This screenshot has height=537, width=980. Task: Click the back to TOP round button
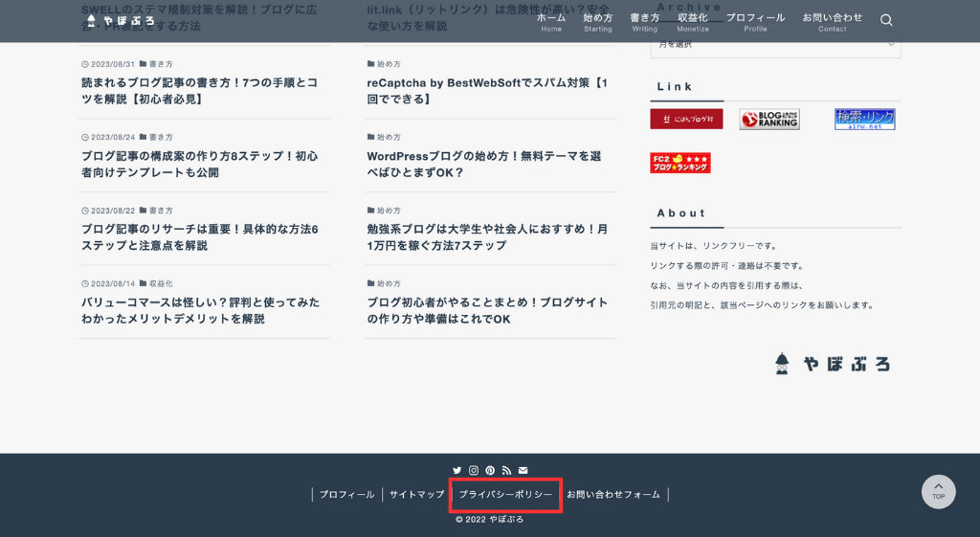[x=938, y=491]
